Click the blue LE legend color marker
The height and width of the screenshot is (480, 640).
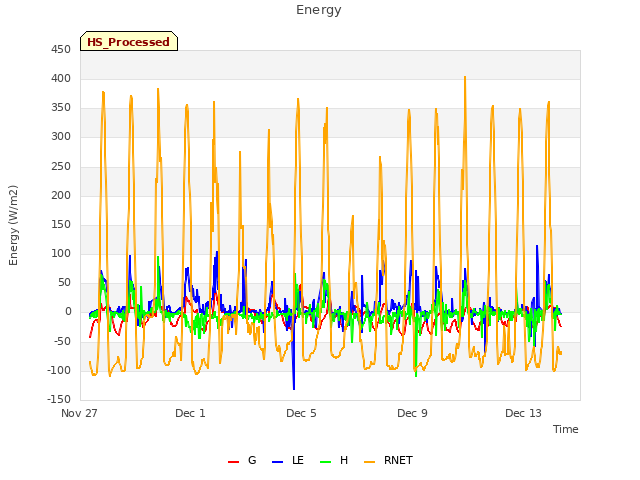click(277, 462)
